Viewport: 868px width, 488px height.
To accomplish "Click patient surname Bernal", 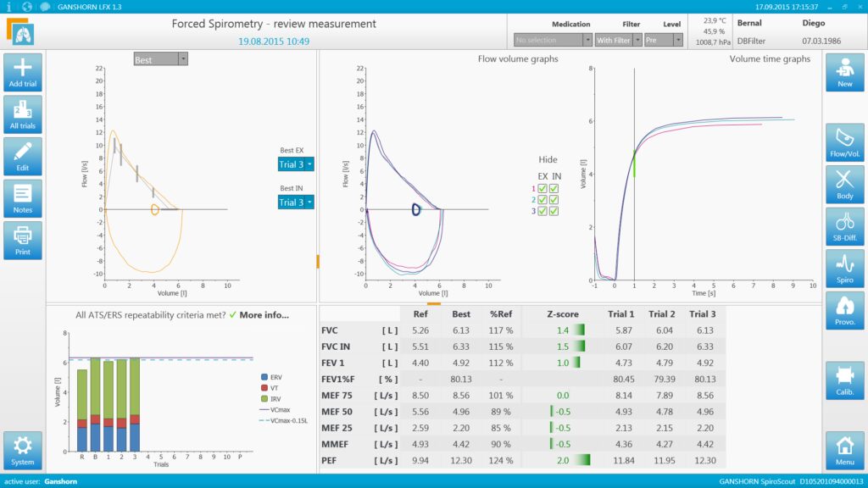I will [749, 23].
